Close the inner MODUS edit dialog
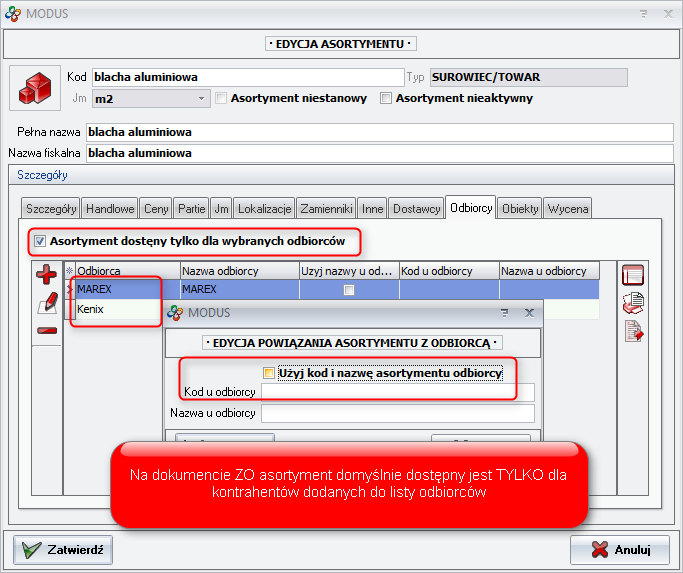683x573 pixels. click(529, 313)
